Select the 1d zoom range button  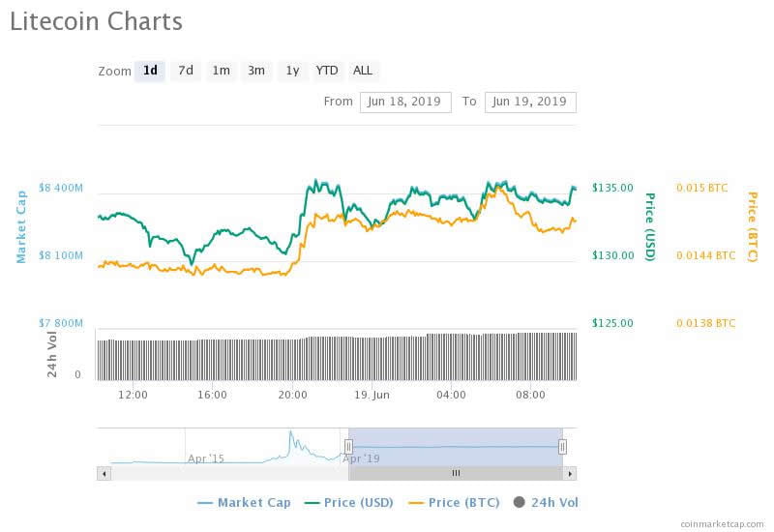click(x=150, y=71)
